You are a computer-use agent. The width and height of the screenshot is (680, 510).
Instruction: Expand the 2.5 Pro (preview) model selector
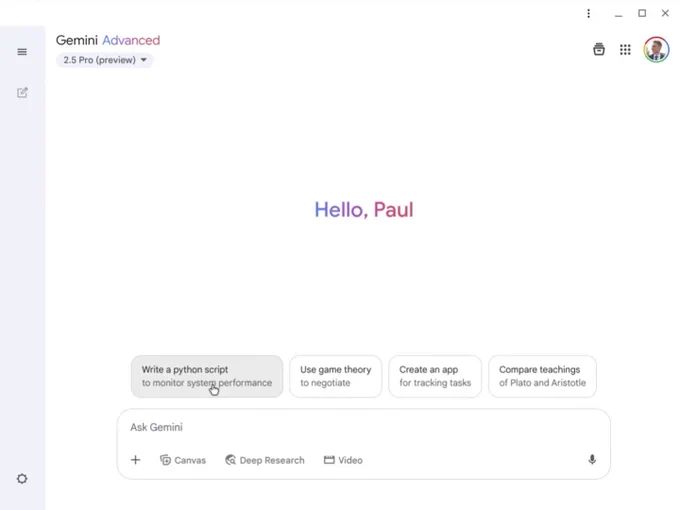[105, 60]
